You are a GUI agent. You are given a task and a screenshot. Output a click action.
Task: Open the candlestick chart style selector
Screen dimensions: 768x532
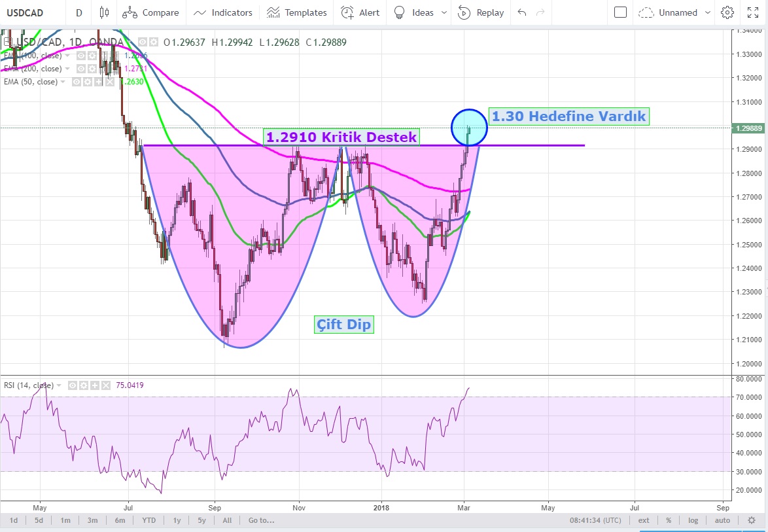[104, 12]
